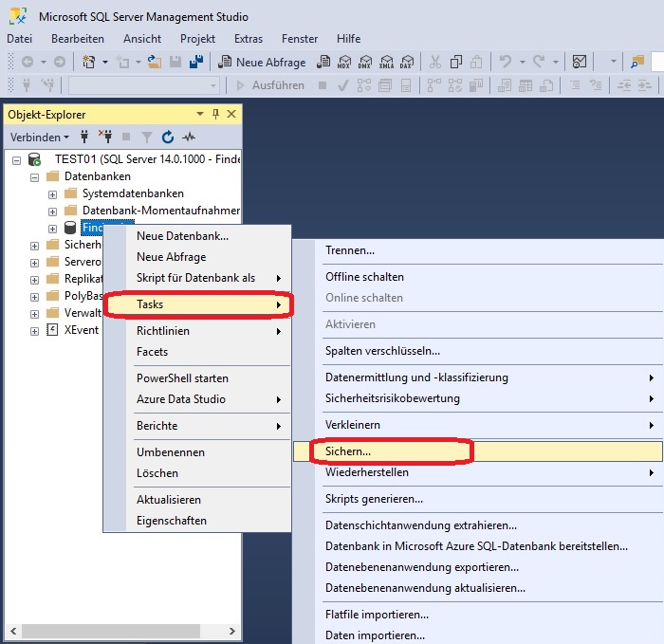Click the disconnect icon in Object Explorer

105,137
